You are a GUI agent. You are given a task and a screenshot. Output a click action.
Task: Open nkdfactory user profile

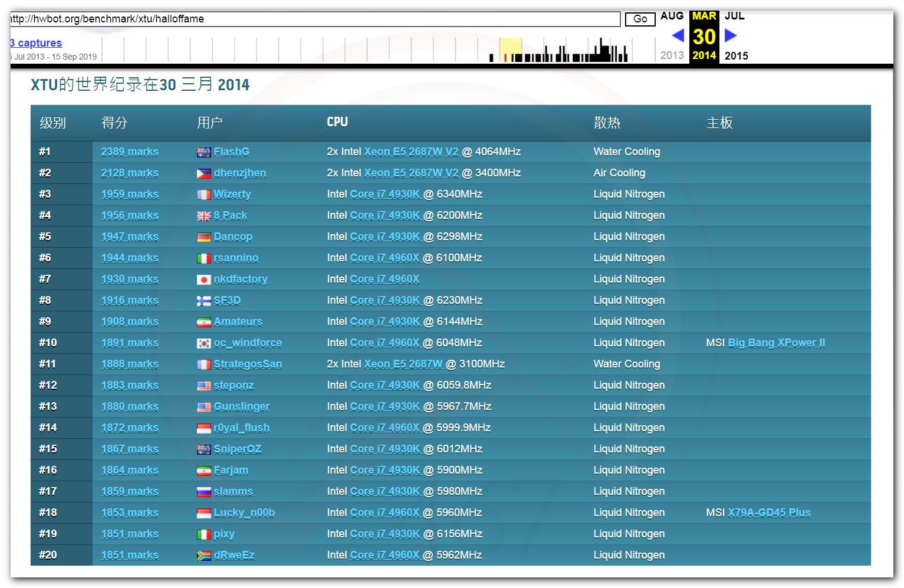[241, 279]
